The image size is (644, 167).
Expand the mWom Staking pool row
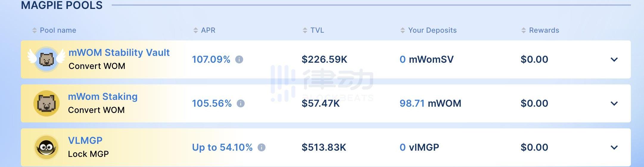click(x=614, y=103)
